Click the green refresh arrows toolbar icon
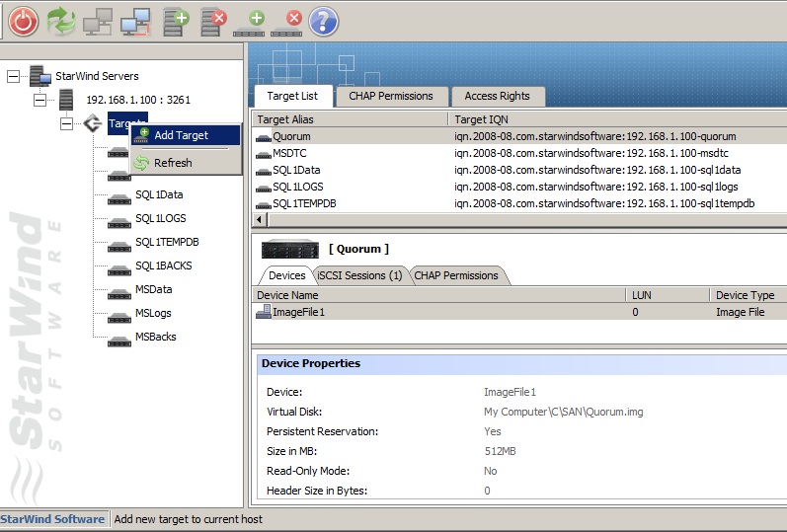 click(x=61, y=20)
